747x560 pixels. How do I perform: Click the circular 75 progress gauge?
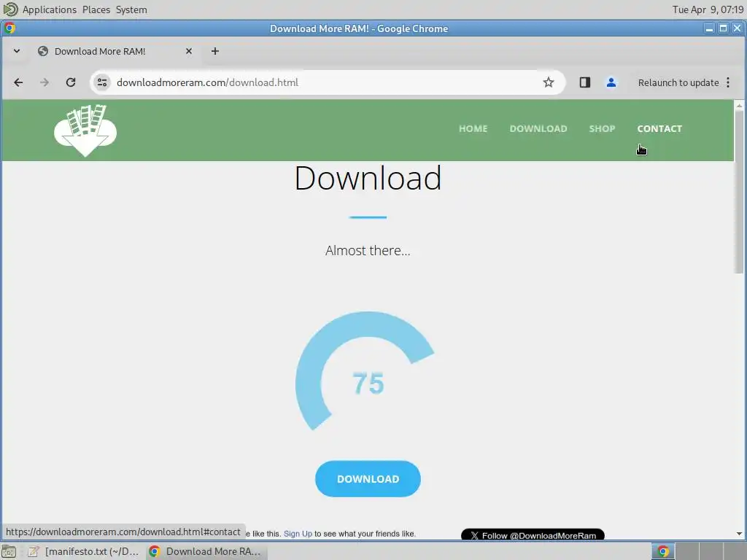point(366,371)
